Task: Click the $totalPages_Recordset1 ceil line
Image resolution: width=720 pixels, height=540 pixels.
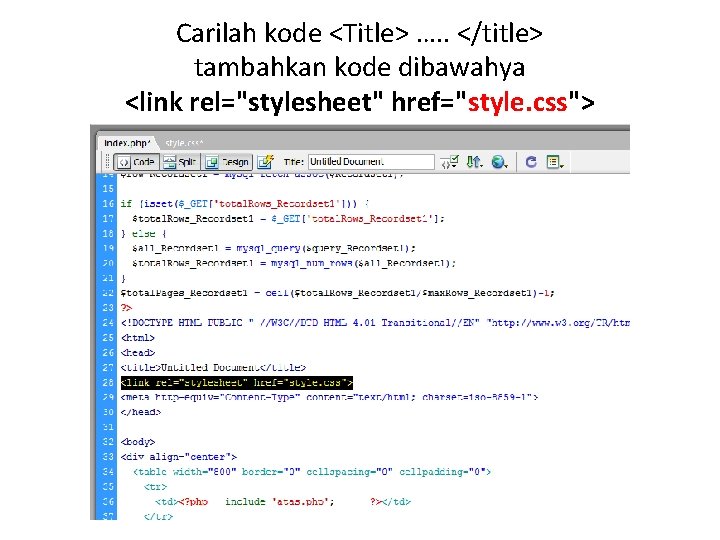Action: [338, 293]
